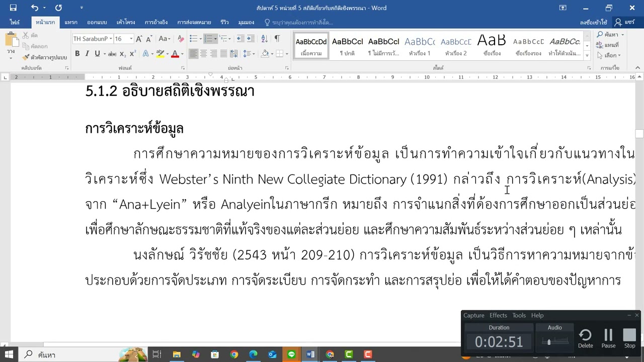Click the Shading paint bucket
The width and height of the screenshot is (644, 362).
click(265, 54)
